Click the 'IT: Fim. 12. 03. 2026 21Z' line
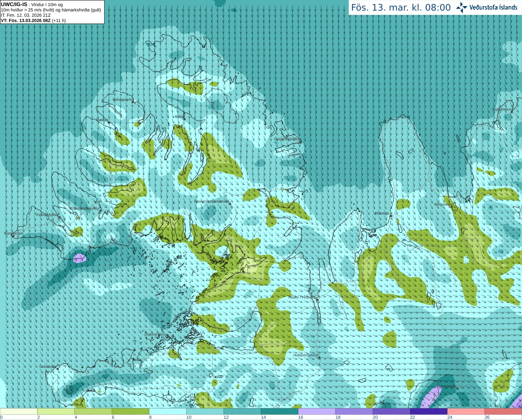The image size is (522, 420). tap(26, 15)
